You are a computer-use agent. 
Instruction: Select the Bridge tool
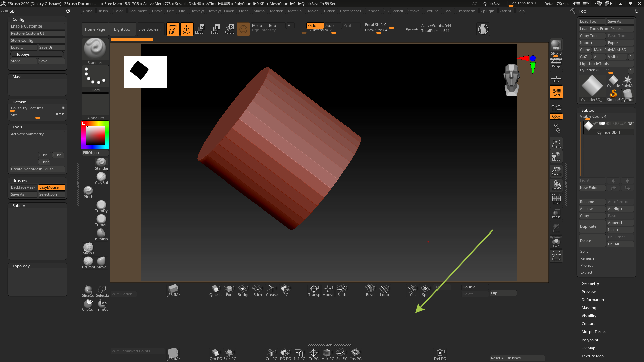[243, 290]
